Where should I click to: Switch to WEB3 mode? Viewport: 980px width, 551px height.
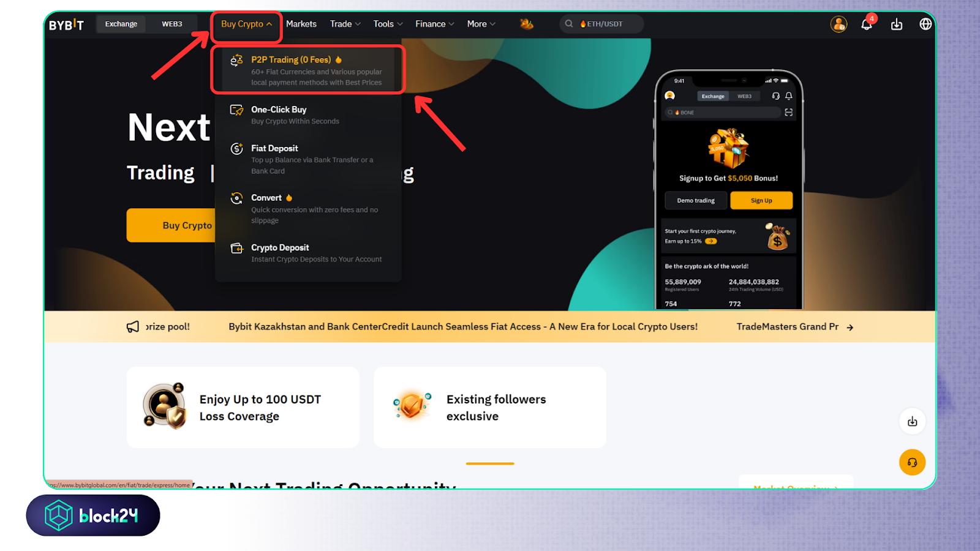pyautogui.click(x=172, y=24)
